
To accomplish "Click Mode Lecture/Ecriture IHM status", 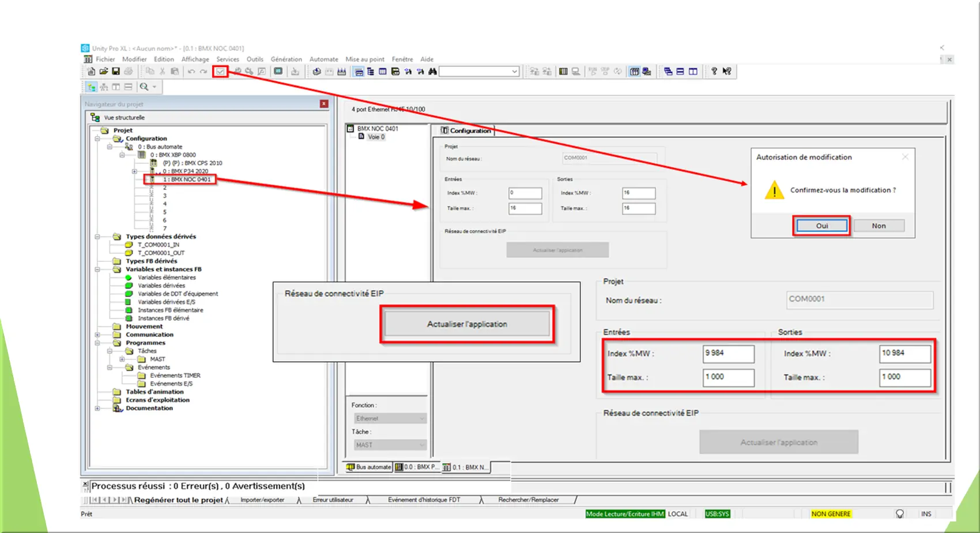I will coord(625,513).
